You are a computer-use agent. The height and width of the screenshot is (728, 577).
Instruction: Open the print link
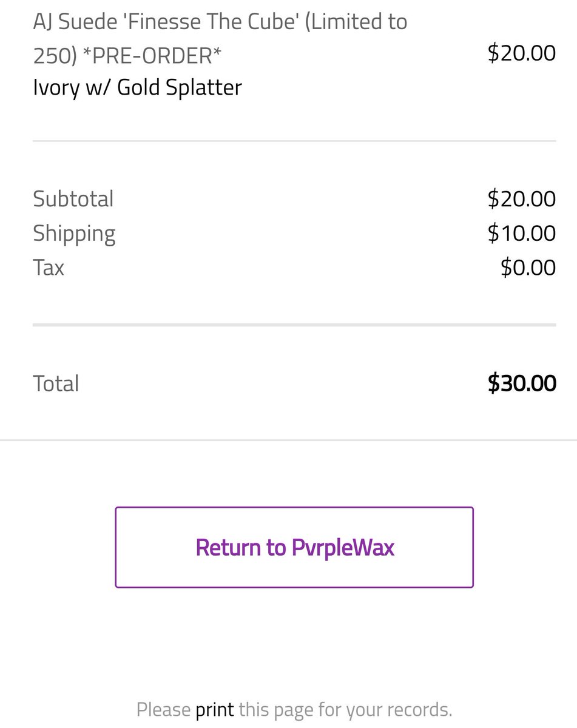coord(215,709)
